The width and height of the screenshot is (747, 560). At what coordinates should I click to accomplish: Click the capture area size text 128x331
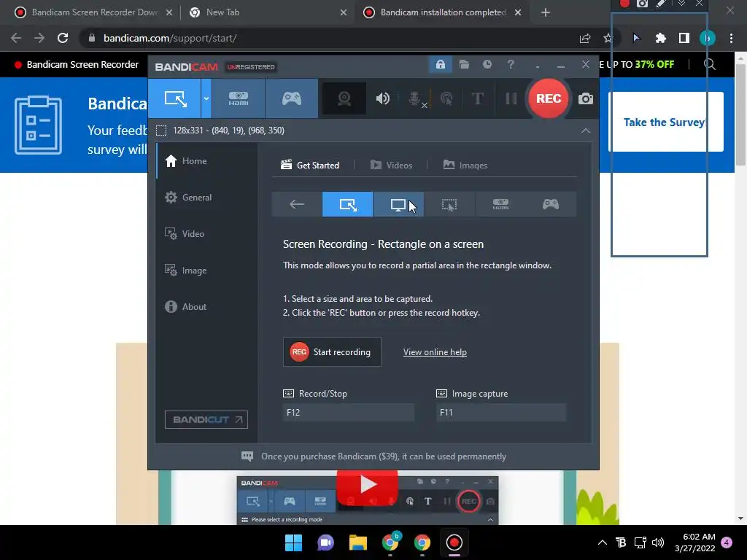pyautogui.click(x=228, y=131)
